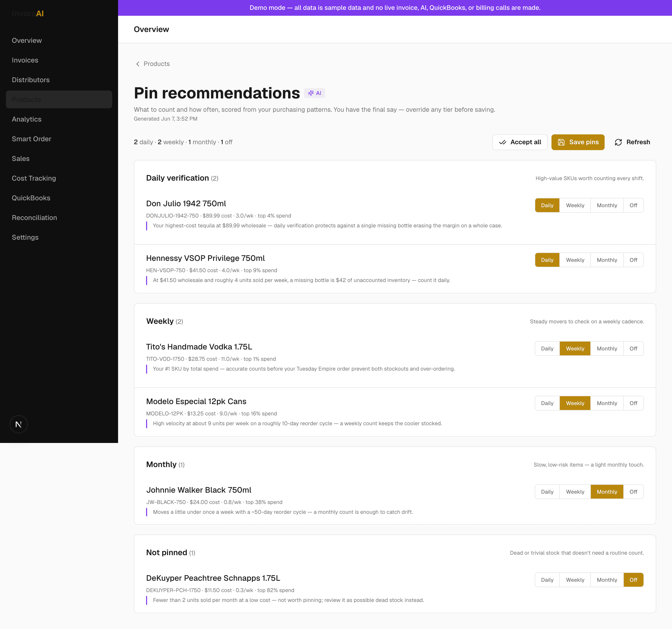The height and width of the screenshot is (629, 672).
Task: Set Don Julio 1942 to Weekly
Action: point(575,205)
